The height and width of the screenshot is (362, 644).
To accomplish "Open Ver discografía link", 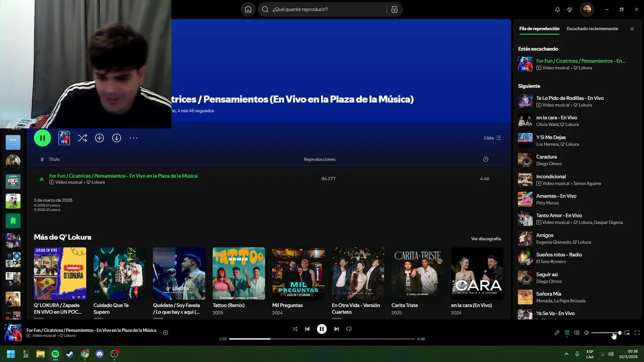I will tap(486, 239).
